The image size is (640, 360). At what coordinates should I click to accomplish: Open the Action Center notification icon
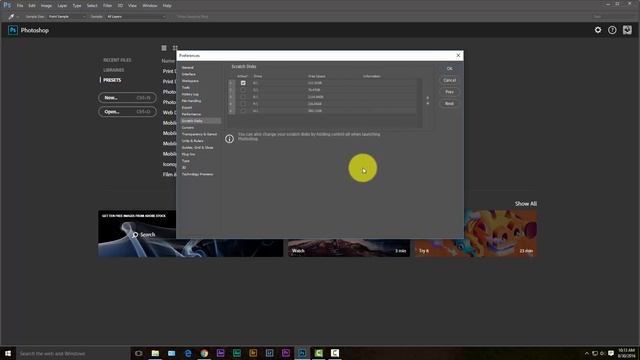(x=611, y=353)
